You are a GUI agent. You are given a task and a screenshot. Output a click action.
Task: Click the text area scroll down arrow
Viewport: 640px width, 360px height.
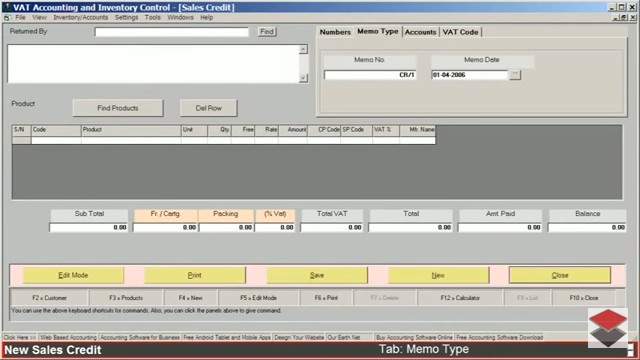click(x=303, y=78)
